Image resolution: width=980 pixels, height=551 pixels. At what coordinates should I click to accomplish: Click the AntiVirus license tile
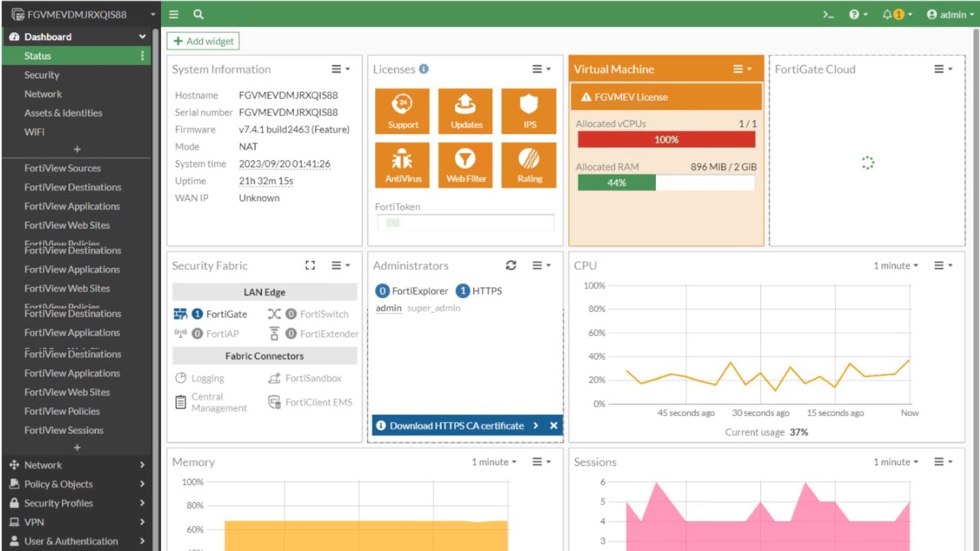click(x=403, y=165)
